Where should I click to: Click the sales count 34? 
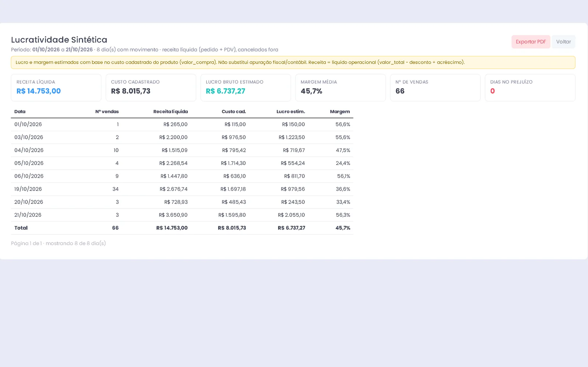(x=115, y=189)
